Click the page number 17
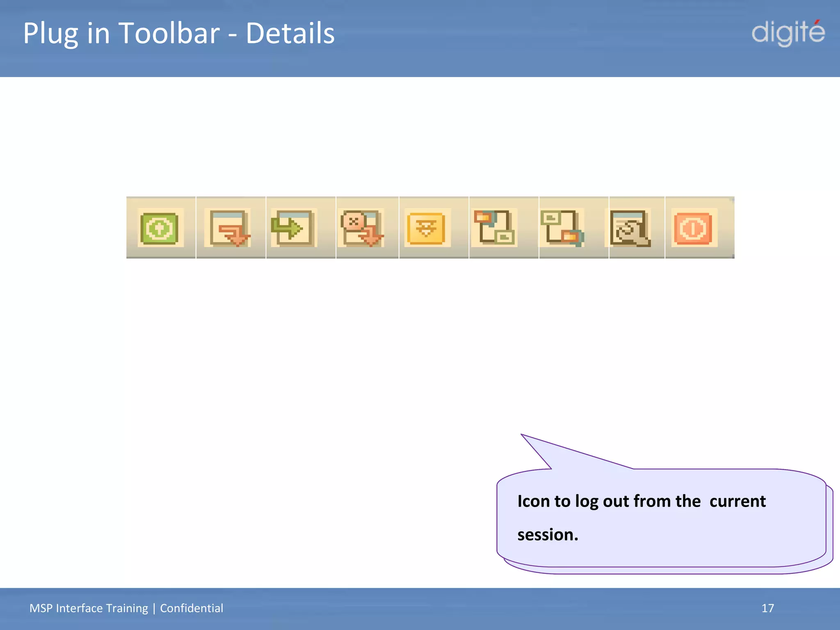Screen dimensions: 840x630 [x=768, y=608]
